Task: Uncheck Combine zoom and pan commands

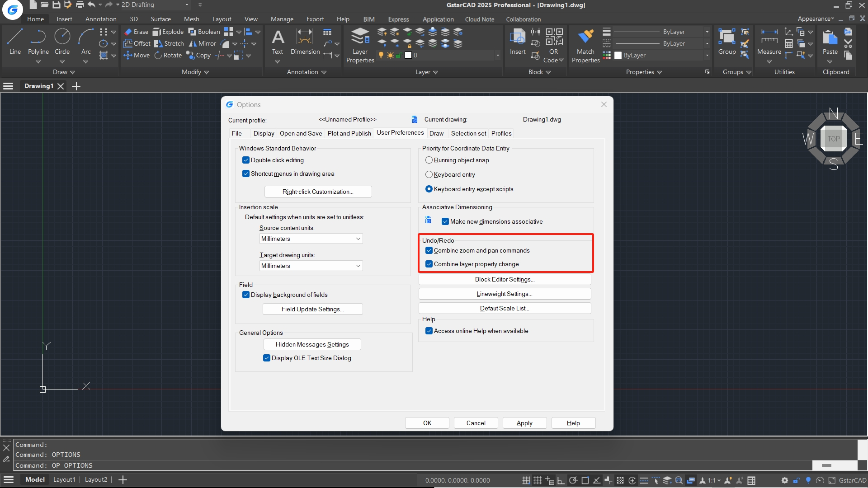Action: pos(429,250)
